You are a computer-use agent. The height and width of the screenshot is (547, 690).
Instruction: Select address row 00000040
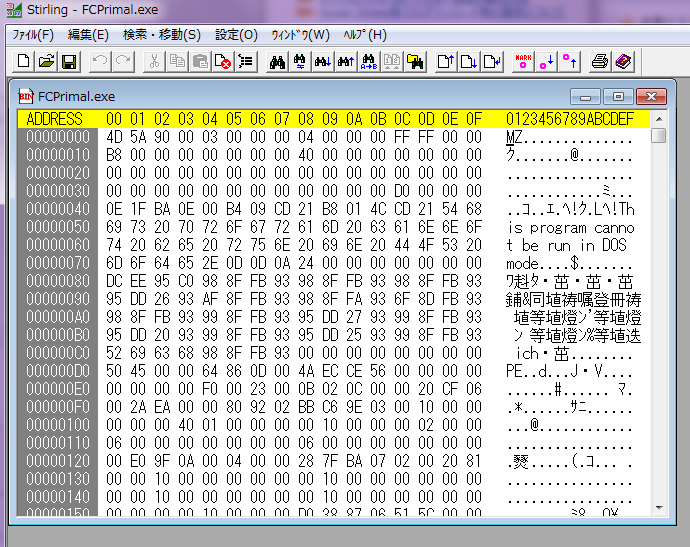click(x=58, y=209)
